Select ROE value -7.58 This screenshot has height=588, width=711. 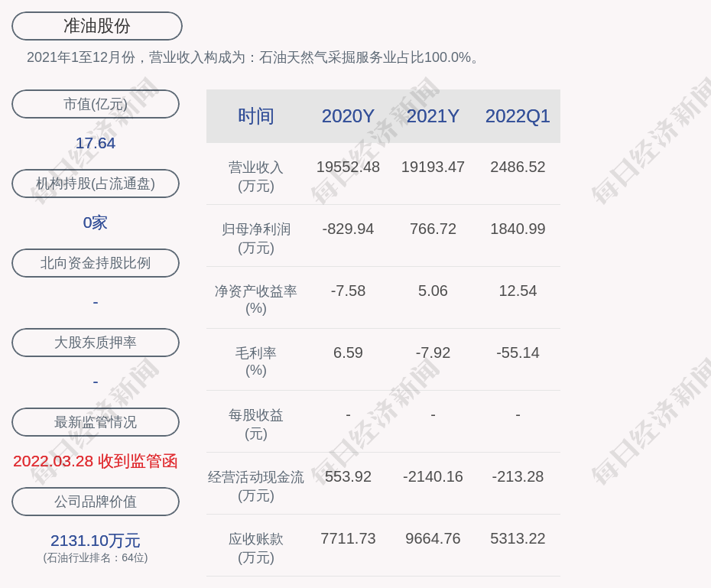coord(348,291)
